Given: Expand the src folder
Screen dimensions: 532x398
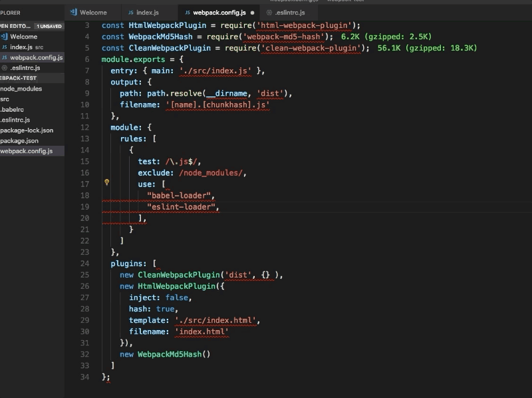Looking at the screenshot, I should (32, 99).
